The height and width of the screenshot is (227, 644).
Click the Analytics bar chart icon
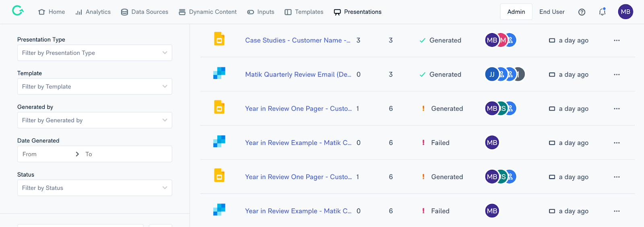tap(79, 12)
